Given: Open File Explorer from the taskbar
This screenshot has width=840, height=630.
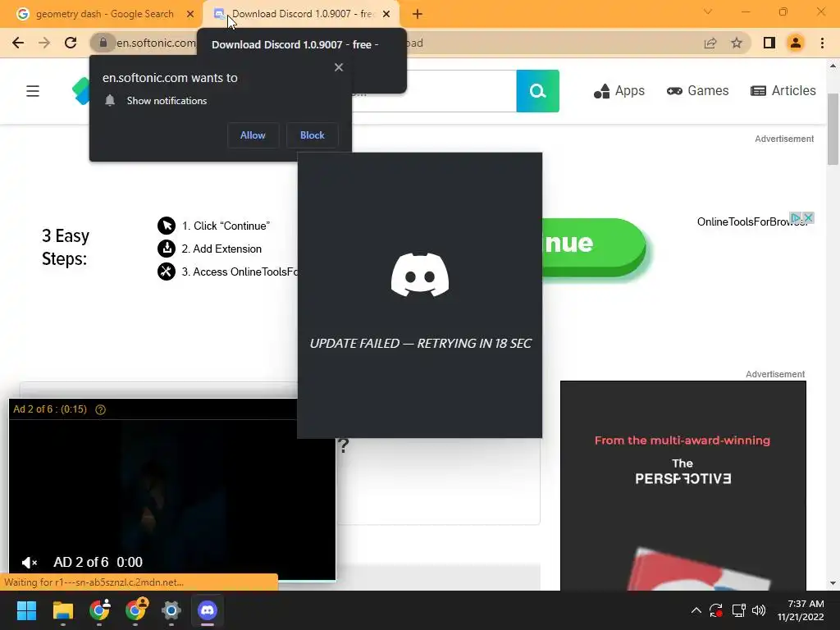Looking at the screenshot, I should coord(62,610).
